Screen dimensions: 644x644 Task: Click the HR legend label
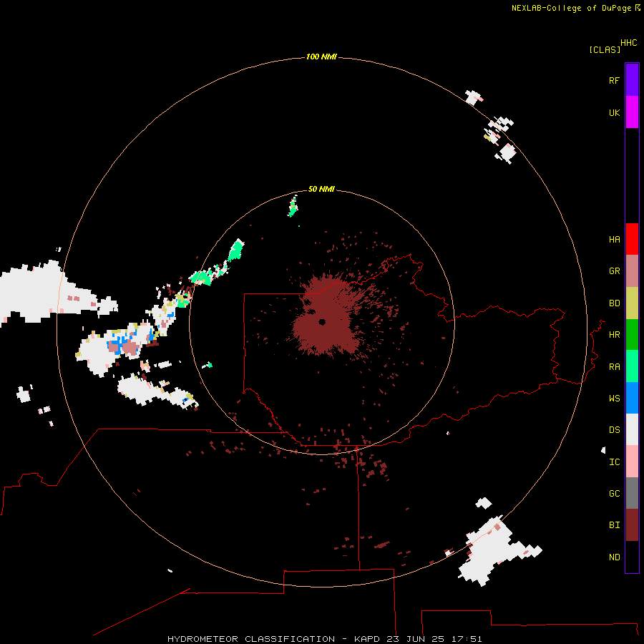coord(614,335)
